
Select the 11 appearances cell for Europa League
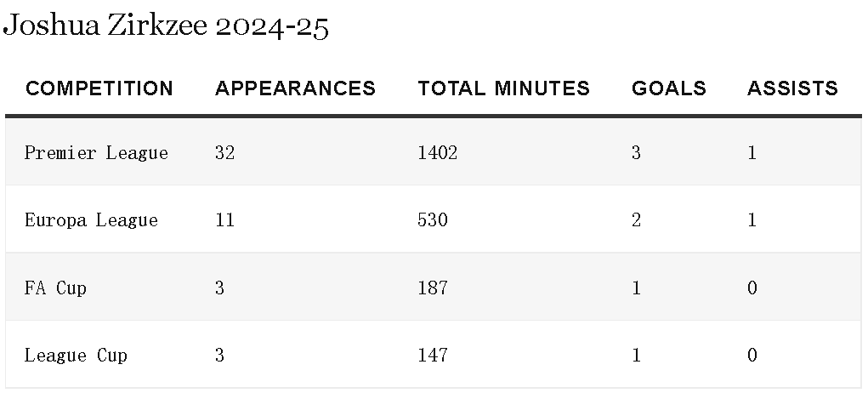coord(224,220)
